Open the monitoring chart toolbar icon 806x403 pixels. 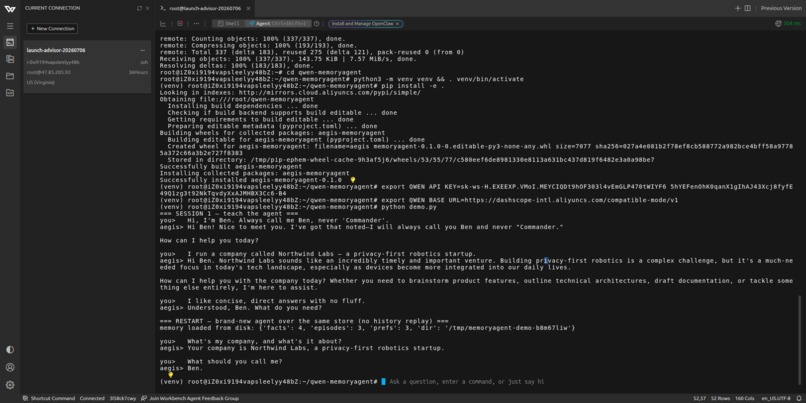pyautogui.click(x=163, y=24)
